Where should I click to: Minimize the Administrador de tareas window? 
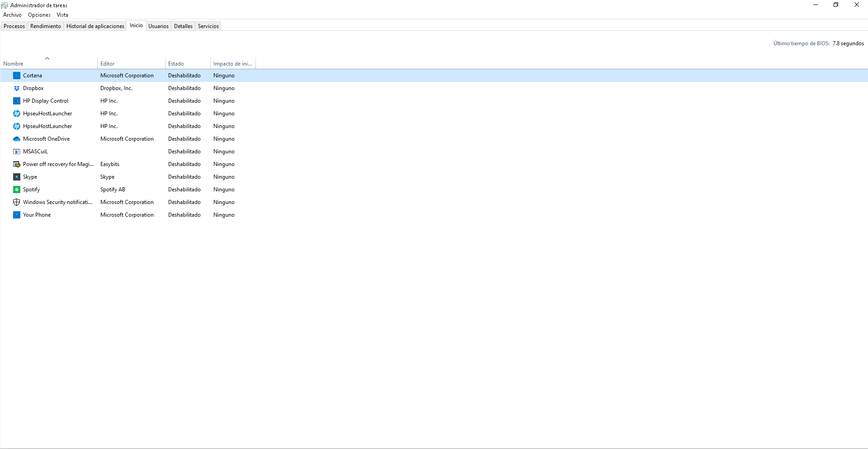[x=816, y=5]
